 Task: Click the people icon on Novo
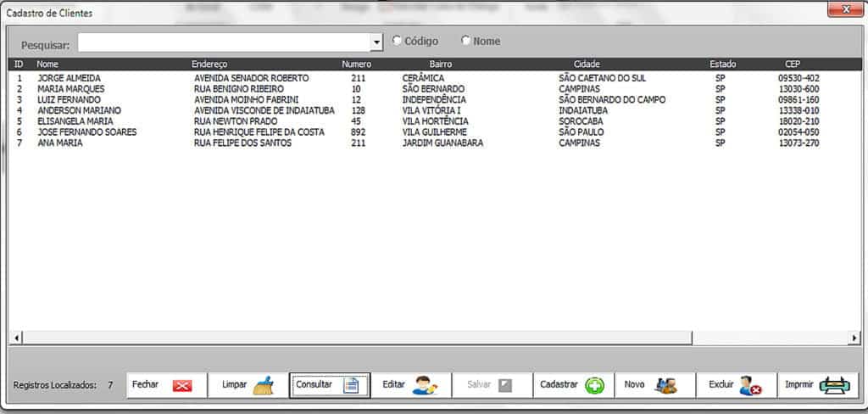665,385
